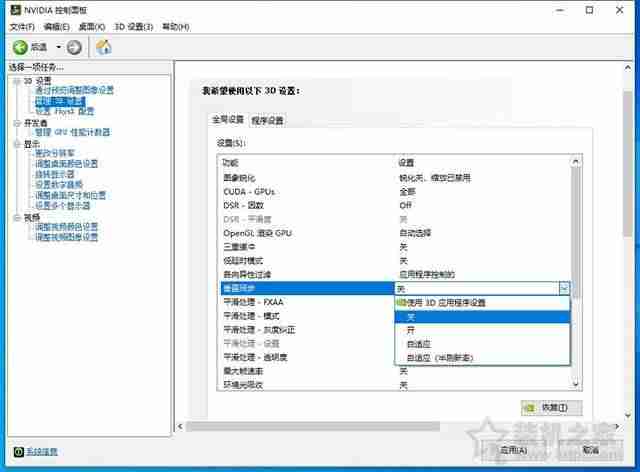Collapse the 视频 tree node
The height and width of the screenshot is (472, 640).
pos(17,218)
